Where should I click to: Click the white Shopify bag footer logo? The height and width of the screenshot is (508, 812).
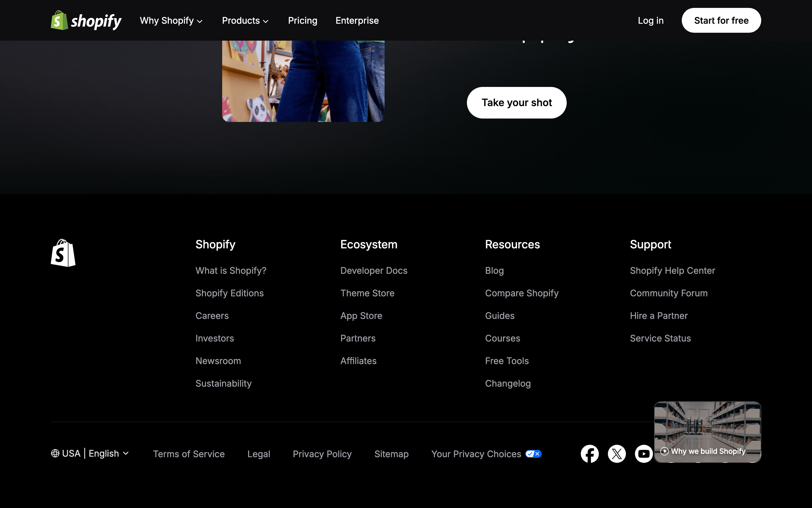pyautogui.click(x=63, y=253)
